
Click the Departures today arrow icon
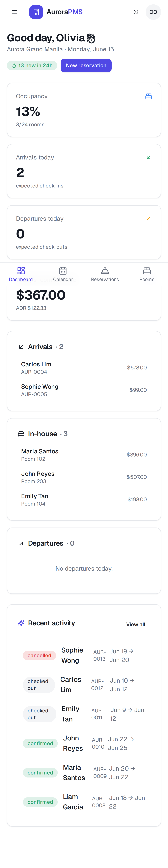point(148,219)
